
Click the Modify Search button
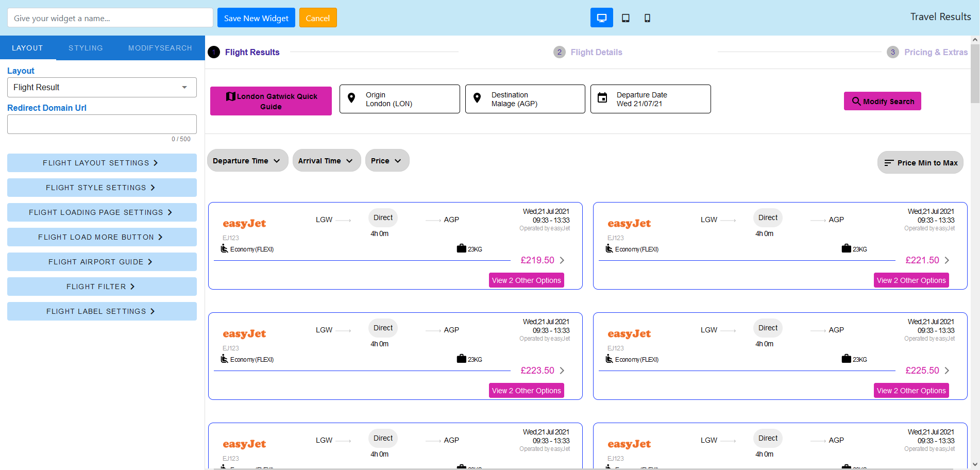(x=882, y=101)
